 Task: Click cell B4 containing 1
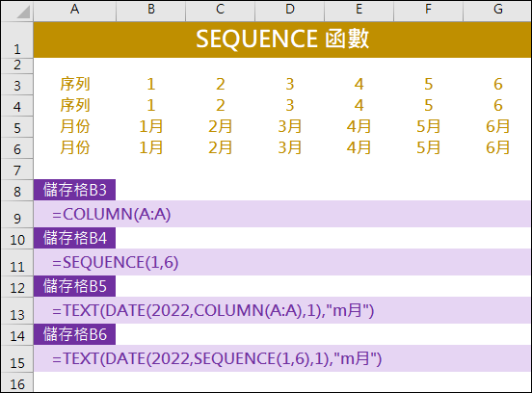pos(151,105)
